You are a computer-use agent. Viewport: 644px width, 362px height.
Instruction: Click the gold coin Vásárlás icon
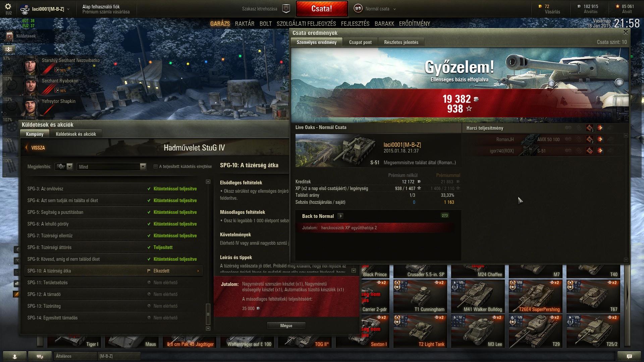[x=540, y=6]
